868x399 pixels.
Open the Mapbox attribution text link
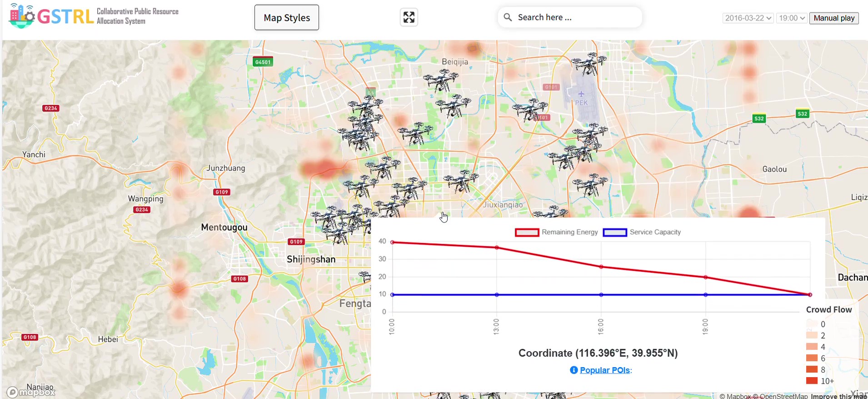(x=735, y=396)
